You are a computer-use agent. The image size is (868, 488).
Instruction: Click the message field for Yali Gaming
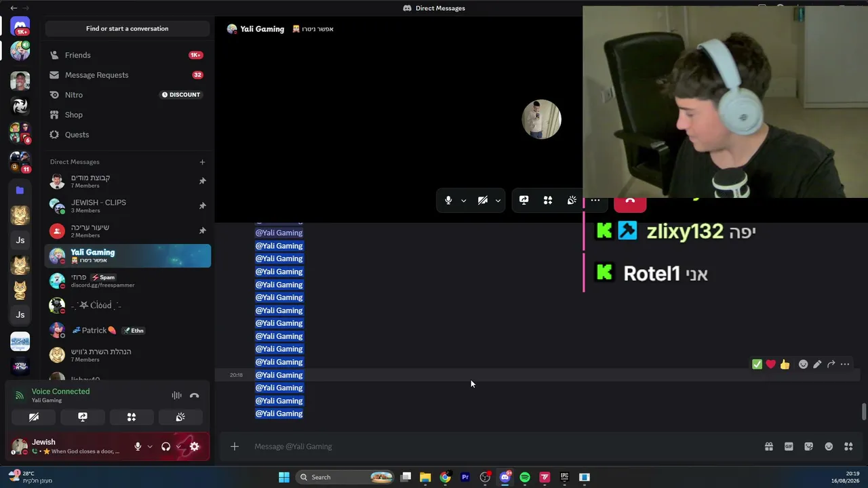click(x=502, y=447)
